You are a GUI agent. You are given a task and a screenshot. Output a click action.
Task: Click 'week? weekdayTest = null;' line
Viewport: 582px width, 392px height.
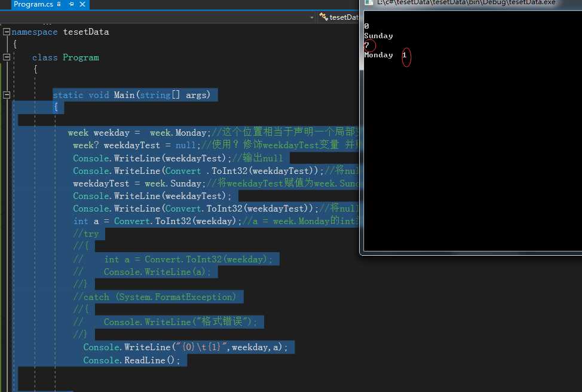coord(137,146)
